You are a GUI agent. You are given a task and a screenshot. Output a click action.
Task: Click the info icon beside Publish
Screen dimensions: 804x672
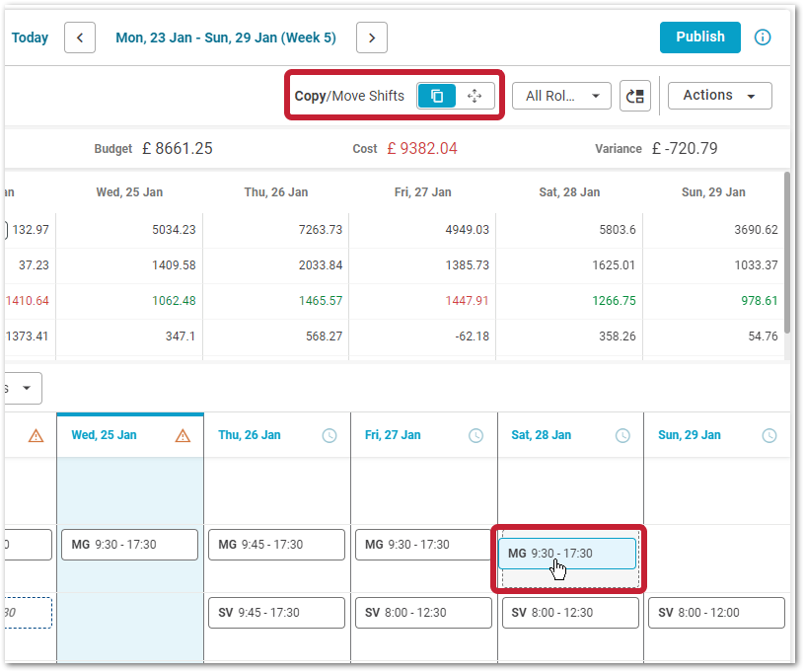[x=763, y=37]
